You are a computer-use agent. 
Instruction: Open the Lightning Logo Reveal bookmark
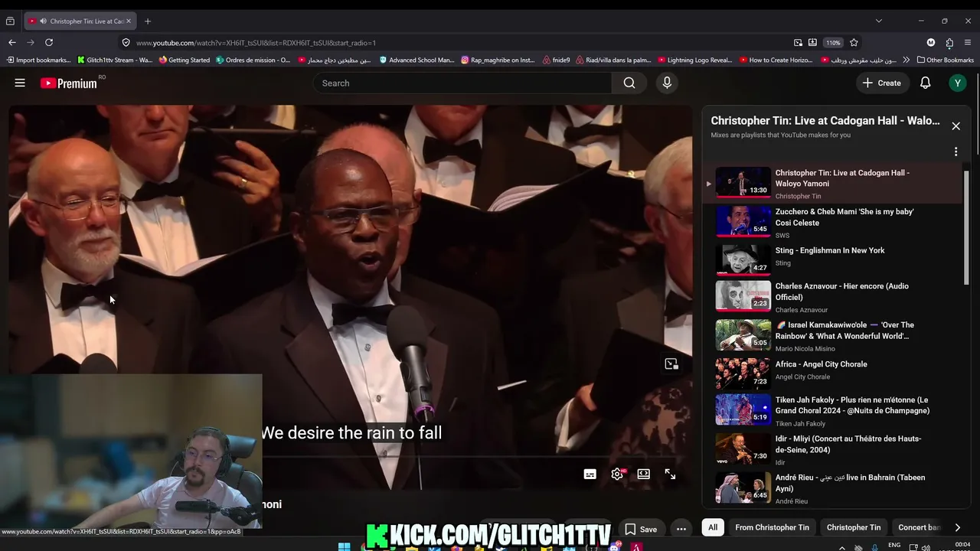[695, 60]
